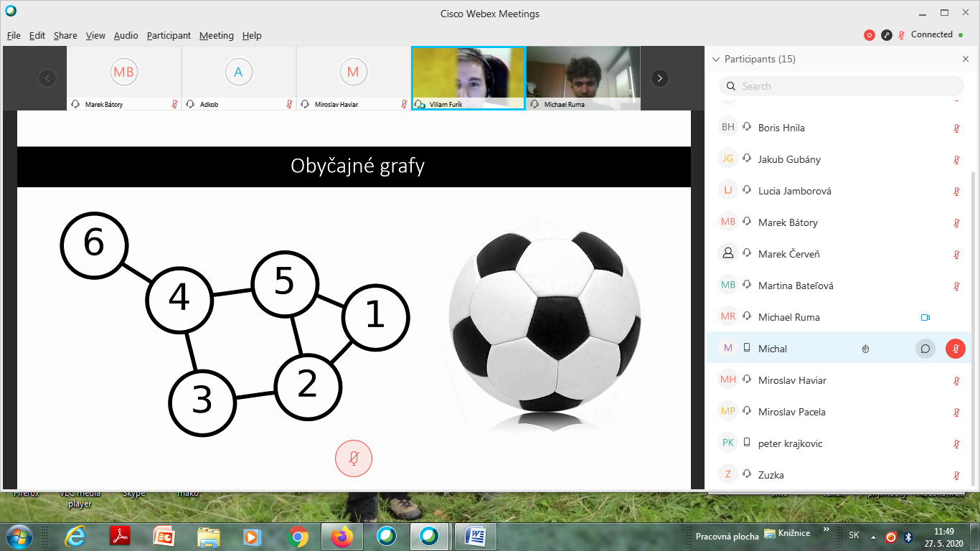This screenshot has width=980, height=551.
Task: Click the raised hand icon beside Michal
Action: [866, 349]
